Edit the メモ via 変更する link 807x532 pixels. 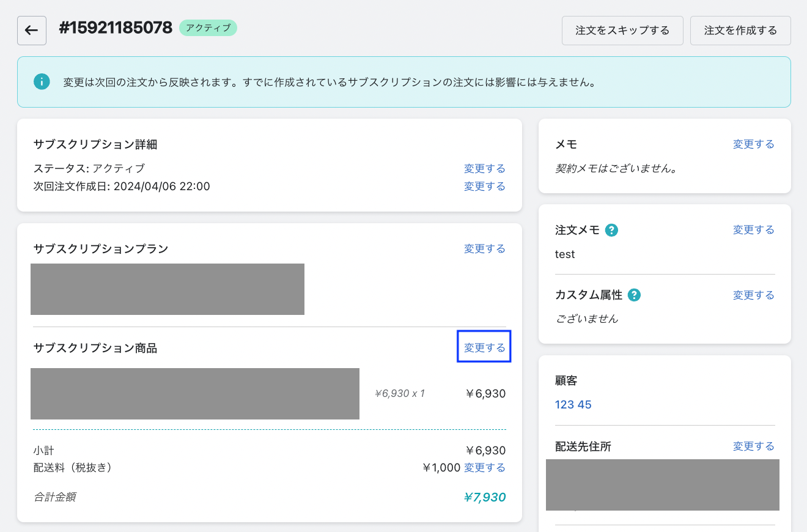753,144
